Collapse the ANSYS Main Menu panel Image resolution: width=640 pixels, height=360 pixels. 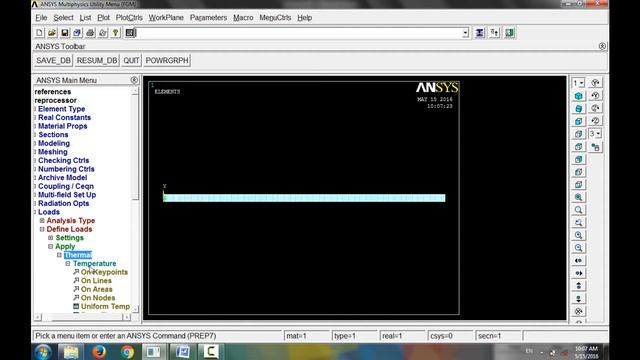[134, 80]
